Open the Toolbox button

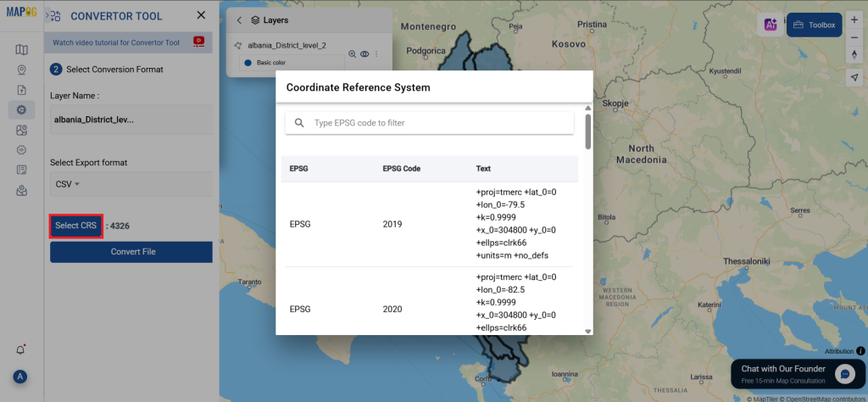pos(814,25)
